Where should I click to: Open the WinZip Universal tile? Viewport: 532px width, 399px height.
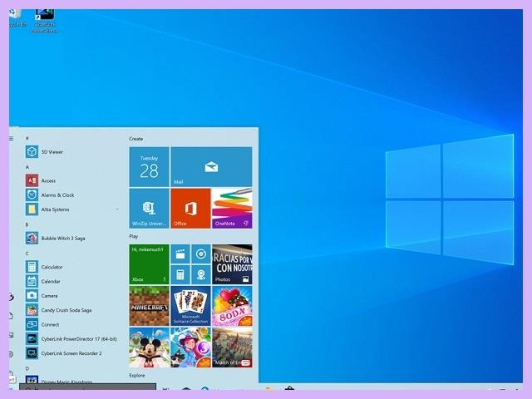[x=149, y=209]
